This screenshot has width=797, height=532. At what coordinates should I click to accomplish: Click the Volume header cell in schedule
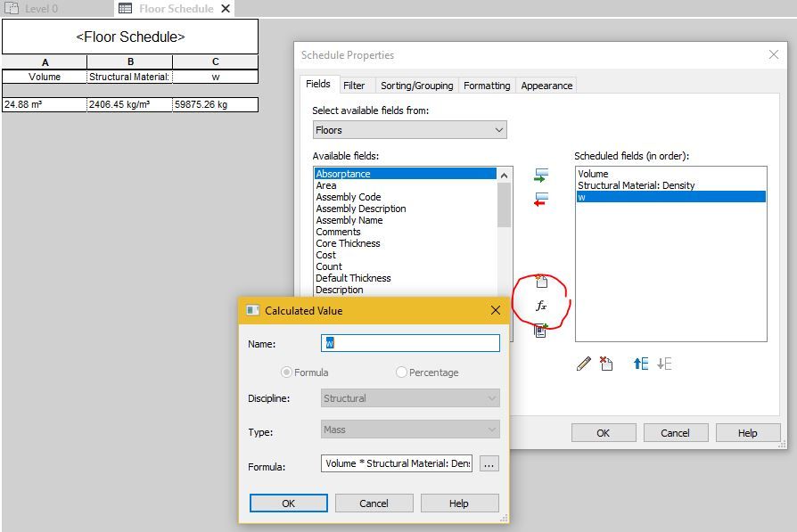click(45, 77)
